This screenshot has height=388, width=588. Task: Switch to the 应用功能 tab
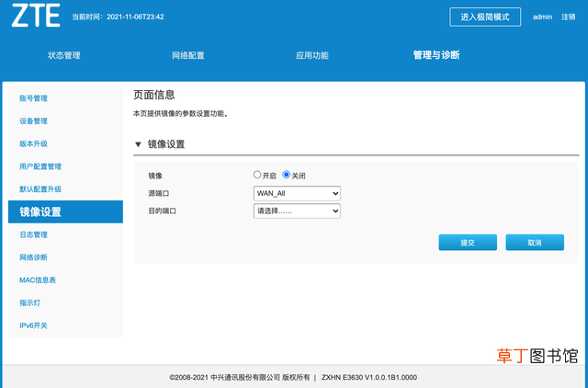pyautogui.click(x=312, y=55)
